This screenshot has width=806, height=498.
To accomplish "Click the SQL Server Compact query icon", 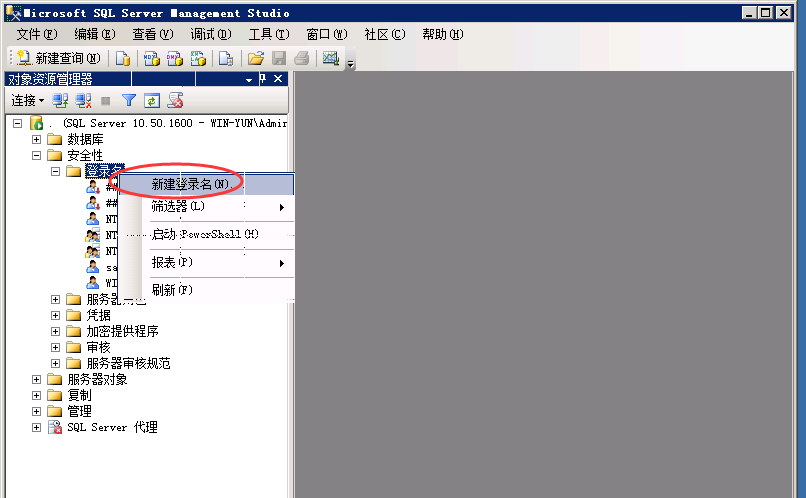I will 226,59.
